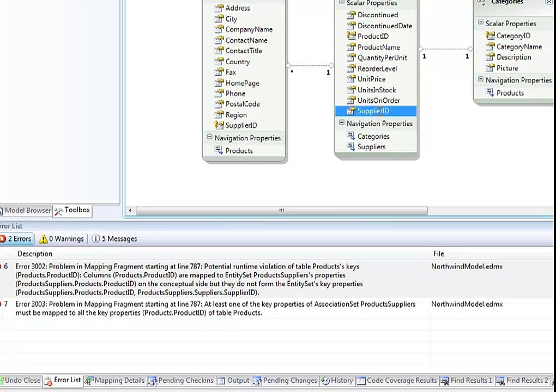Open the Find Results 1 tab
Image resolution: width=556 pixels, height=392 pixels.
coord(466,381)
